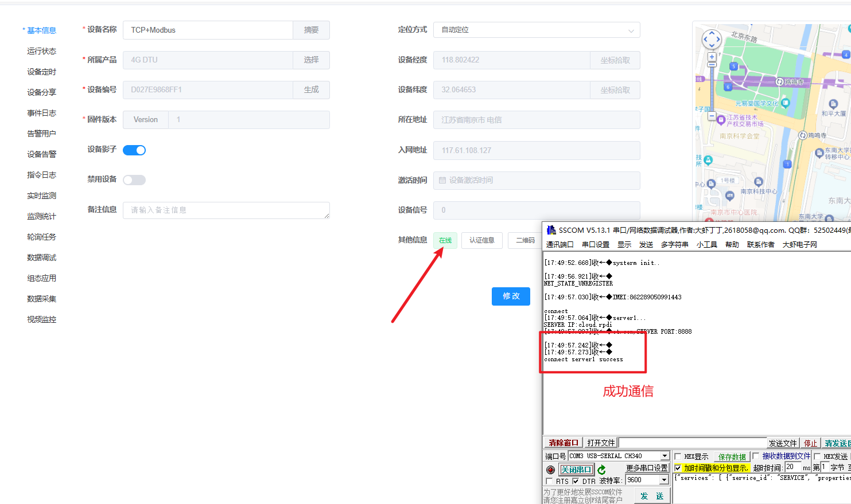Expand the 端口号 COM port dropdown
Viewport: 851px width, 504px height.
click(665, 456)
